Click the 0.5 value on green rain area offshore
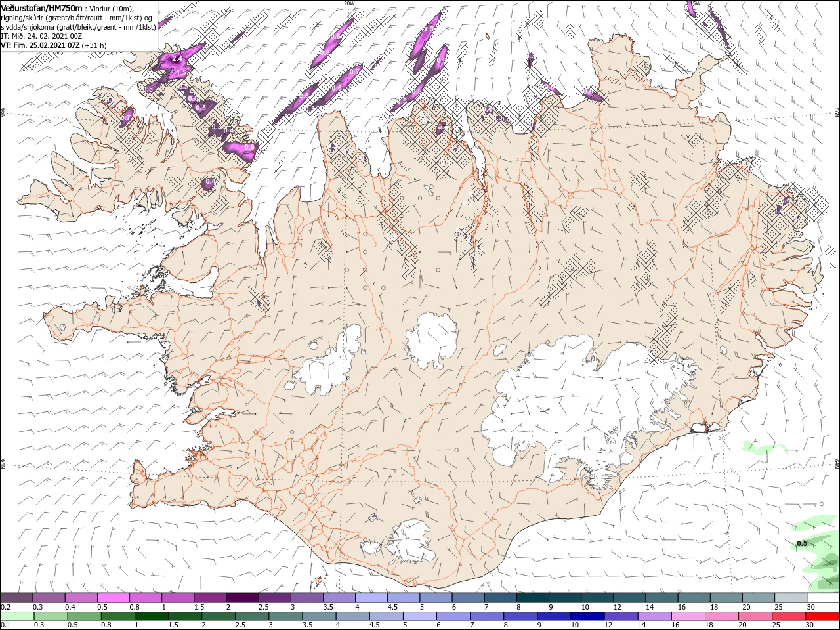840x630 pixels. 802,543
